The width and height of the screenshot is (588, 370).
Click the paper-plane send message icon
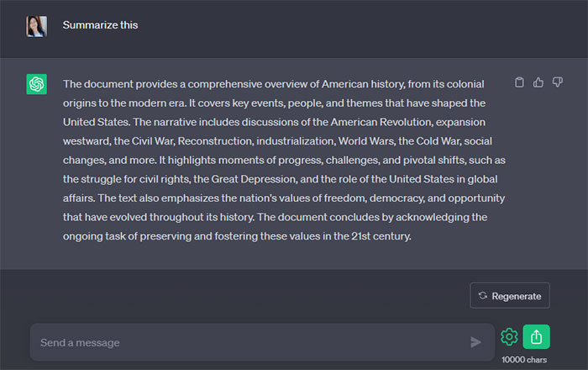[476, 342]
